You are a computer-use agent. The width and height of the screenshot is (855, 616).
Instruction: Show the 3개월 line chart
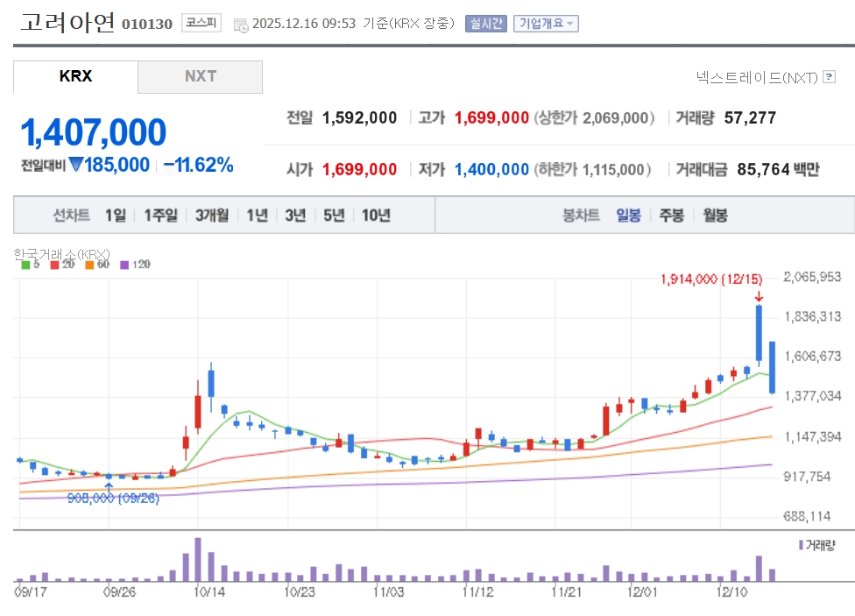pos(212,215)
